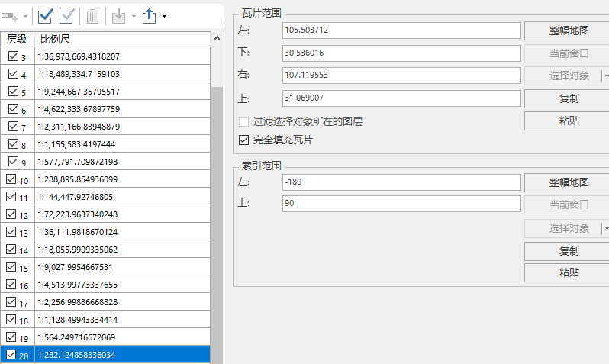Screen dimensions: 609x364
Task: Click the trash delete icon
Action: [x=92, y=16]
